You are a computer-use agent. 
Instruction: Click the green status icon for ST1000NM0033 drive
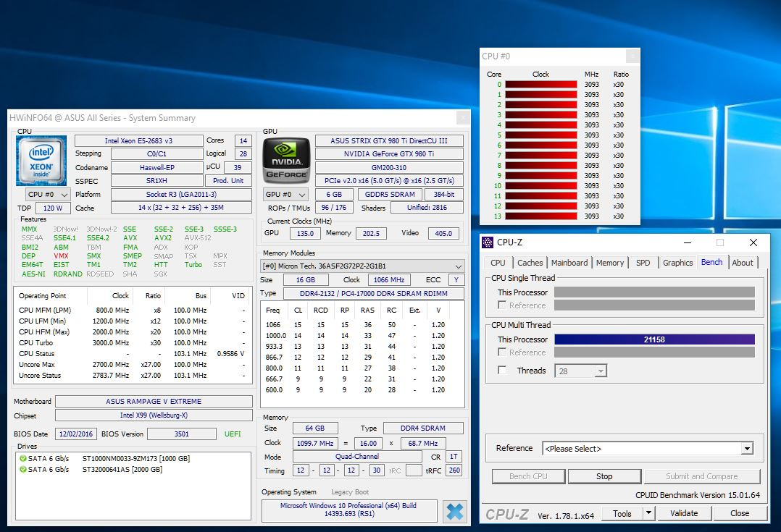pos(22,458)
